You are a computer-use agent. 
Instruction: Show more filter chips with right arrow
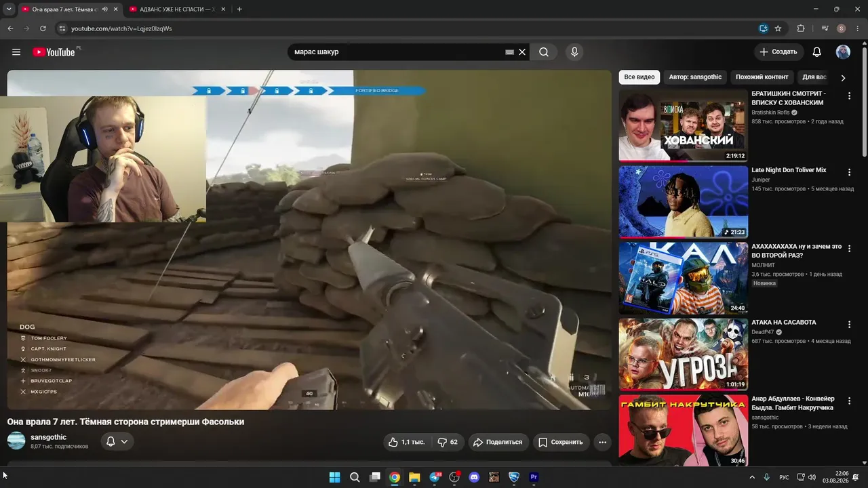click(x=843, y=78)
